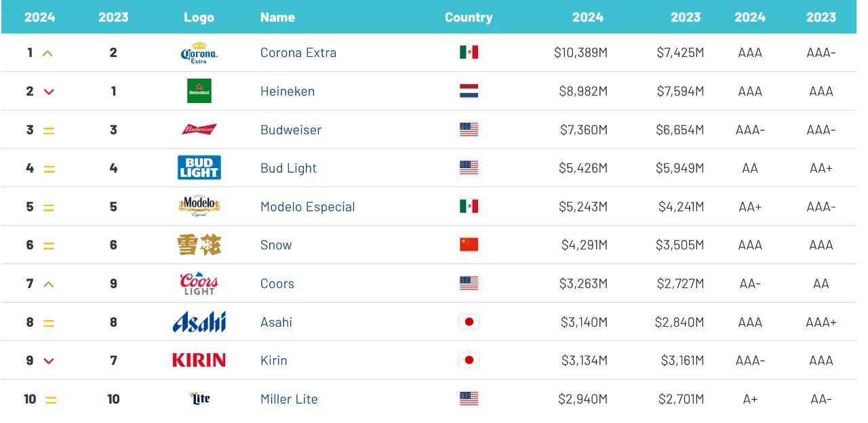Click the Japan flag in Asahi row
The height and width of the screenshot is (423, 868).
coord(469,322)
